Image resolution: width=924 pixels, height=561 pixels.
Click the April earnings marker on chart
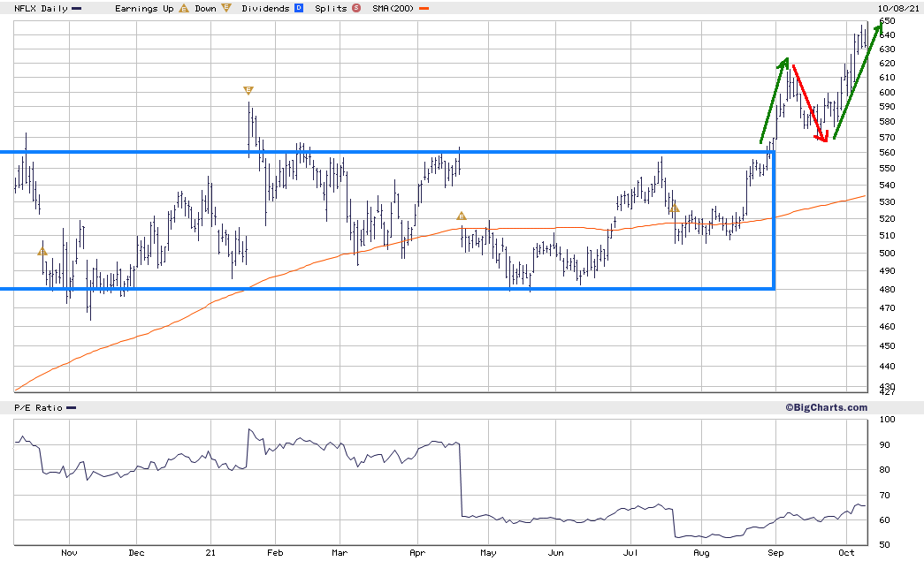461,216
